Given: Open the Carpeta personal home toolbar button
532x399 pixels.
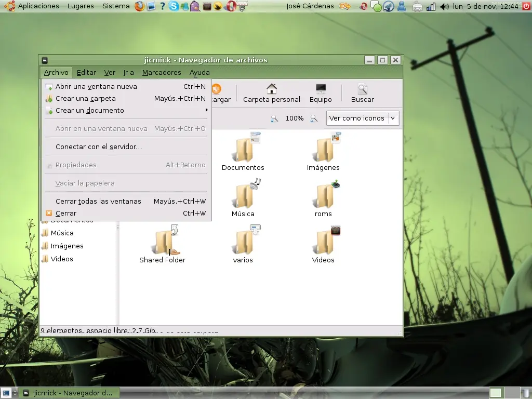Looking at the screenshot, I should (x=271, y=94).
